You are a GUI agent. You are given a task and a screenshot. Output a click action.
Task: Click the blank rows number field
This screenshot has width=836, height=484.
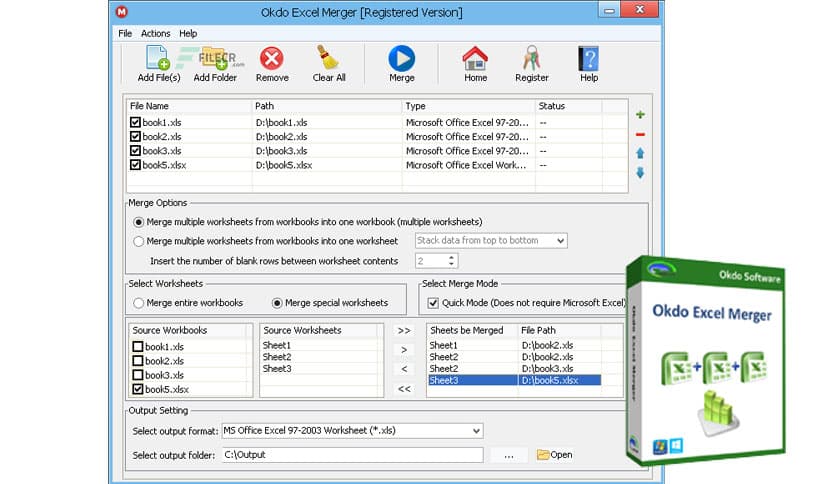[x=431, y=261]
